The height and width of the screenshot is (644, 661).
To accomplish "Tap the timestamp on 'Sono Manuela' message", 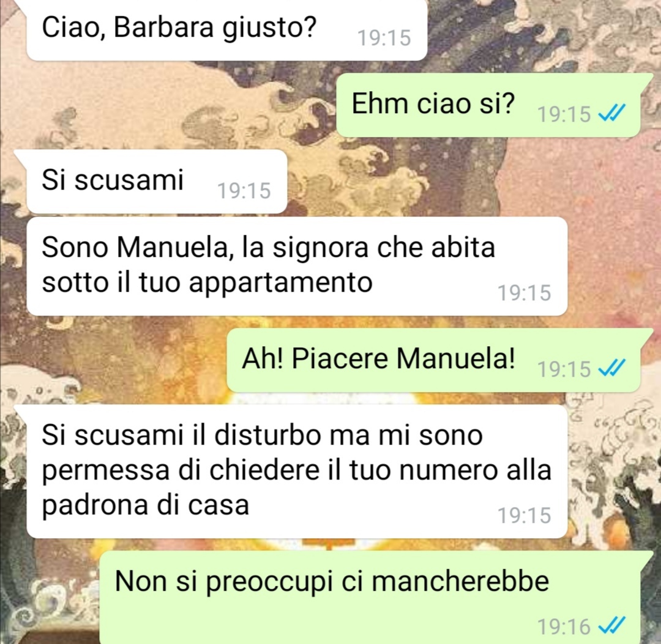I will click(524, 293).
